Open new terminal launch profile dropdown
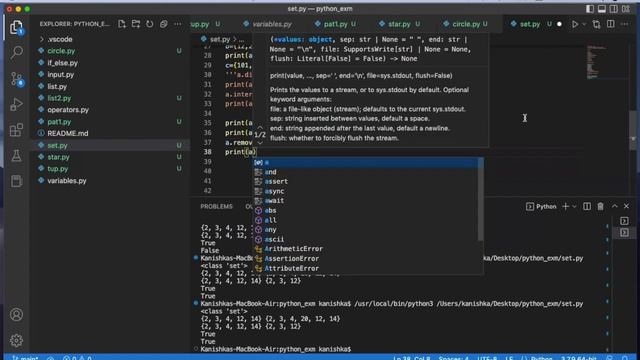 pos(574,207)
